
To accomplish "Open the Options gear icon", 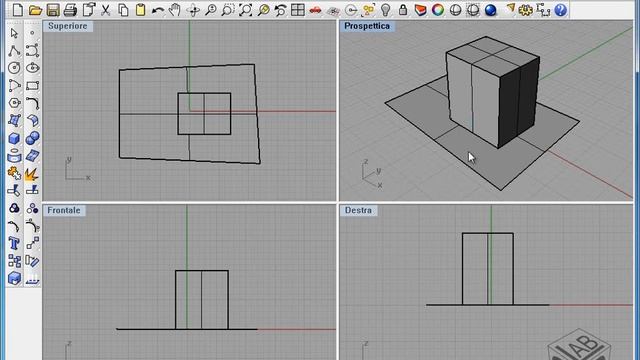I will pos(526,9).
